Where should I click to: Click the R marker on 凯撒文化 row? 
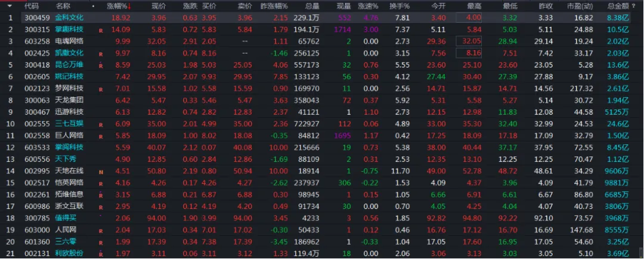coord(101,54)
